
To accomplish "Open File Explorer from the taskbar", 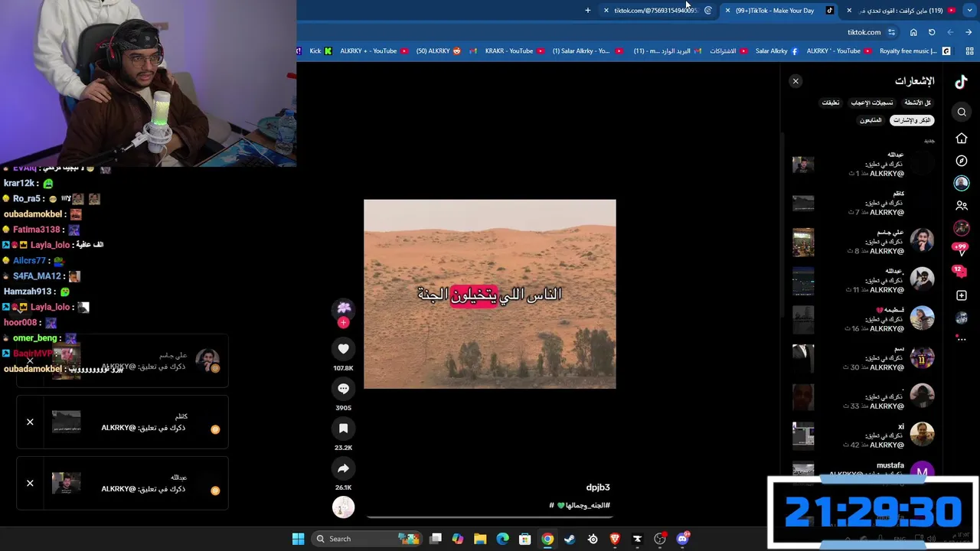I will (x=480, y=539).
